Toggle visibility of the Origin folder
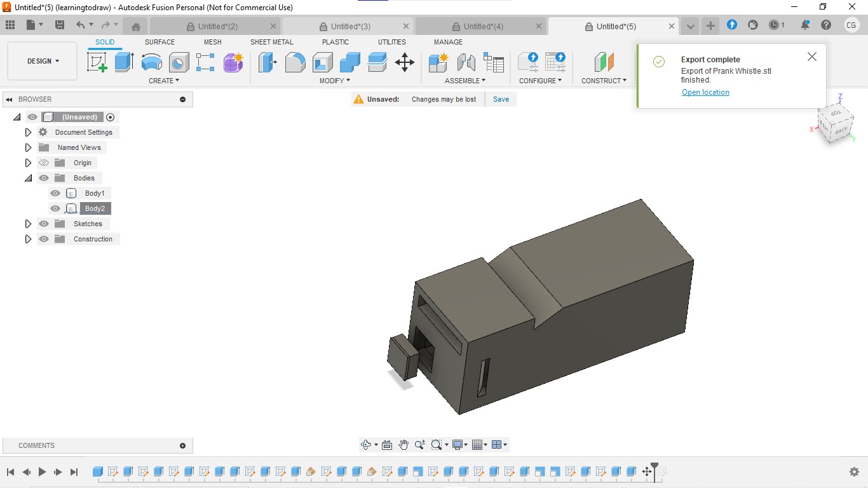Viewport: 868px width, 488px height. point(44,163)
